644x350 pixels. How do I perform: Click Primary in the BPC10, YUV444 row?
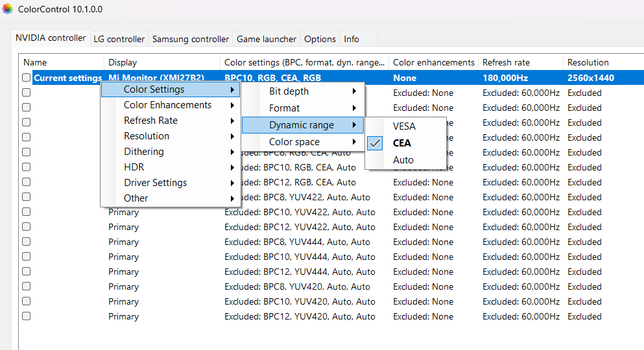(x=123, y=257)
